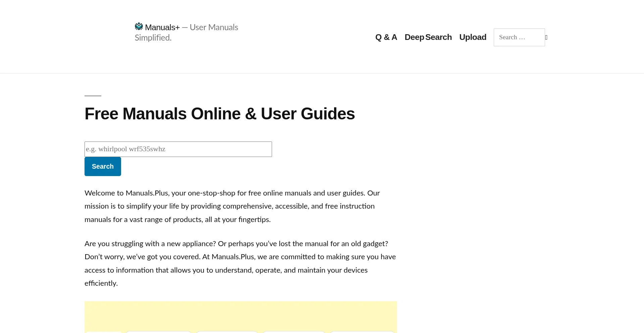Click the 'Free Manuals Online & User Guides' heading

[x=219, y=114]
